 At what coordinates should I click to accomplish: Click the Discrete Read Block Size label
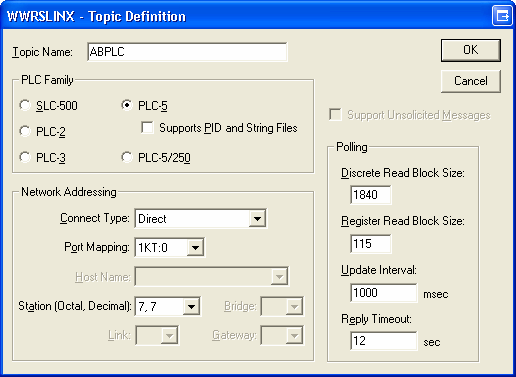click(x=403, y=173)
